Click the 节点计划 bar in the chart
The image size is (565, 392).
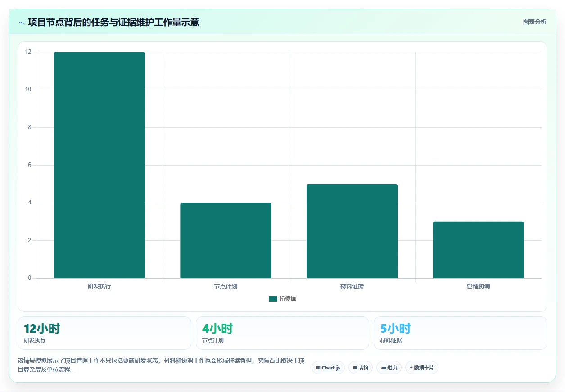[226, 240]
